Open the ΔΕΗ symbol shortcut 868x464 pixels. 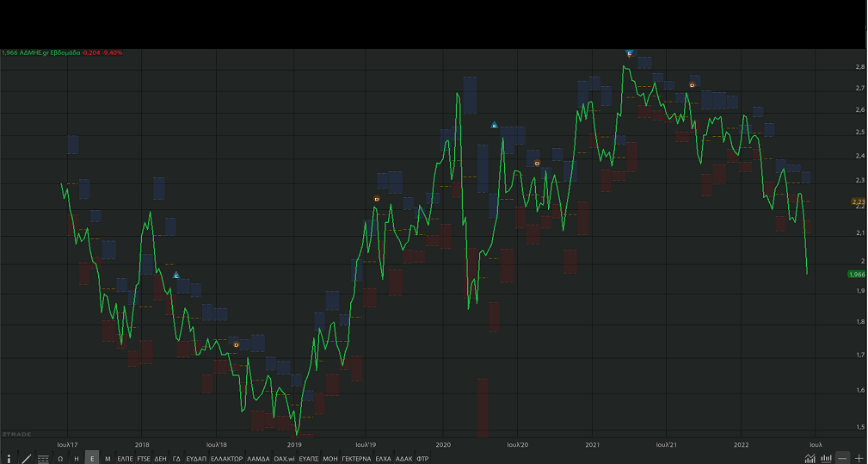coord(160,459)
